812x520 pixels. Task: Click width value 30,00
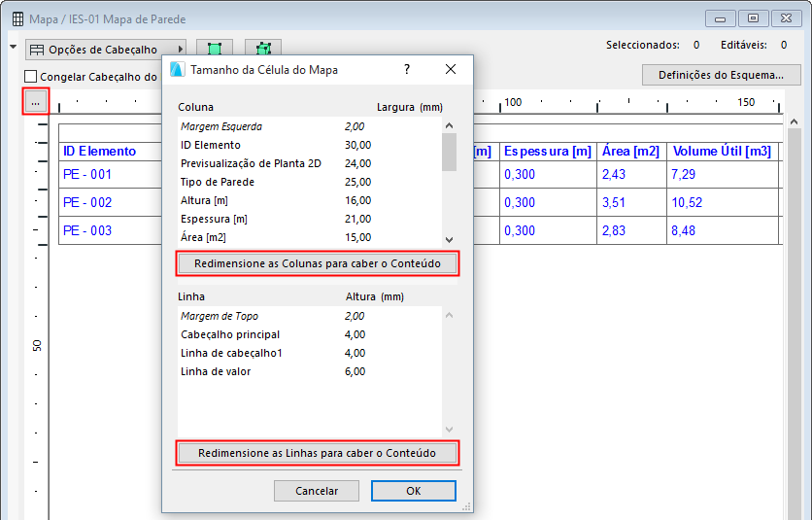357,145
